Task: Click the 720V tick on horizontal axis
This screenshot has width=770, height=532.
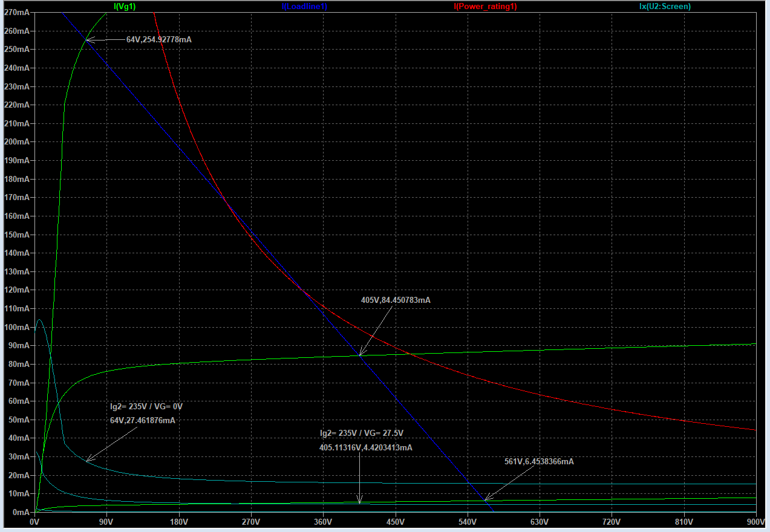Action: coord(612,522)
